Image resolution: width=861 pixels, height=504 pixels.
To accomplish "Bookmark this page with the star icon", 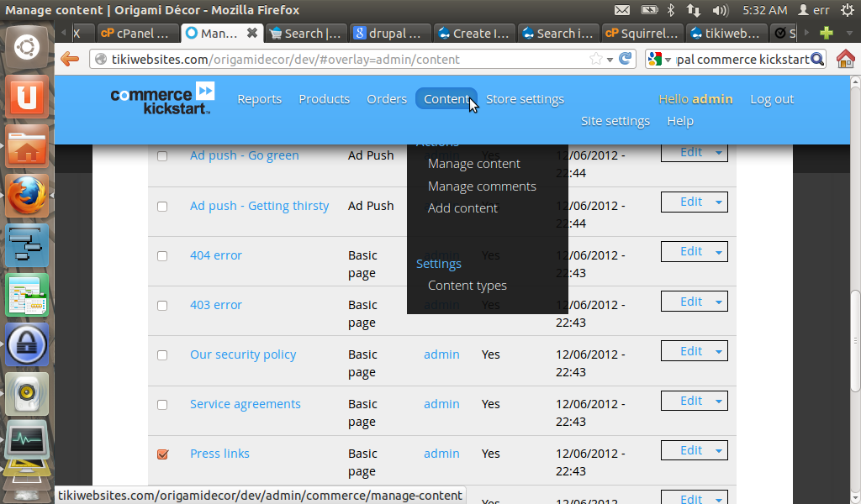I will pos(596,59).
